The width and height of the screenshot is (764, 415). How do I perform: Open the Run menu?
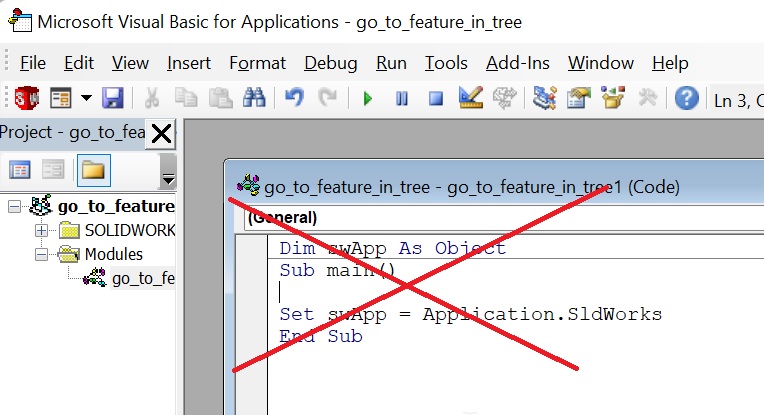[391, 63]
